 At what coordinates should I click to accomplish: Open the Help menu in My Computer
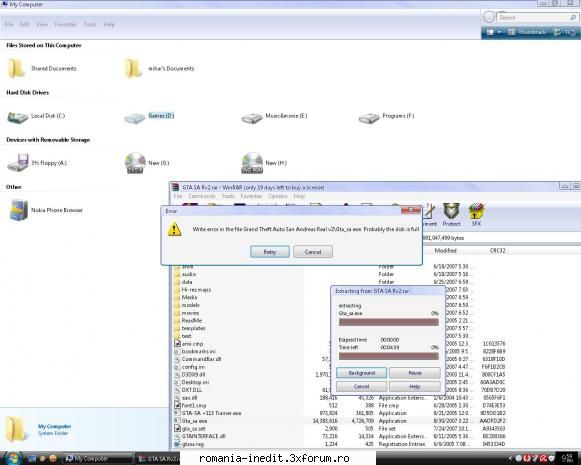(109, 24)
